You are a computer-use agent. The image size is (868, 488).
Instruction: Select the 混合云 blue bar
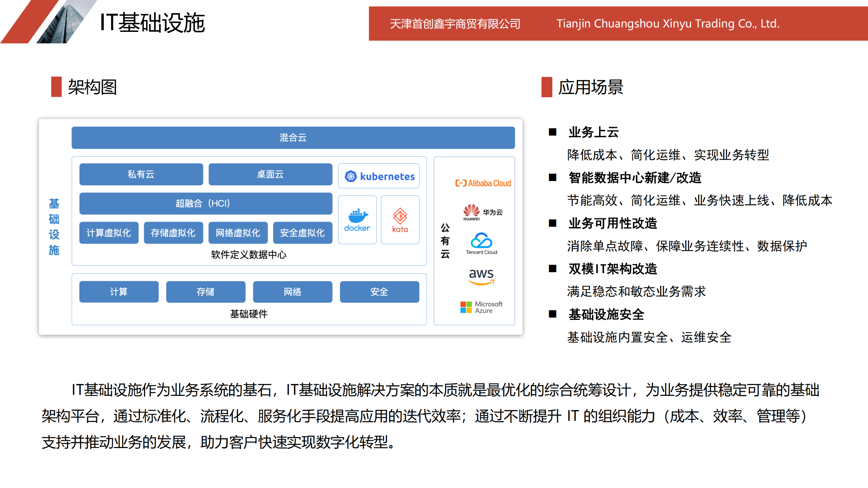click(293, 138)
